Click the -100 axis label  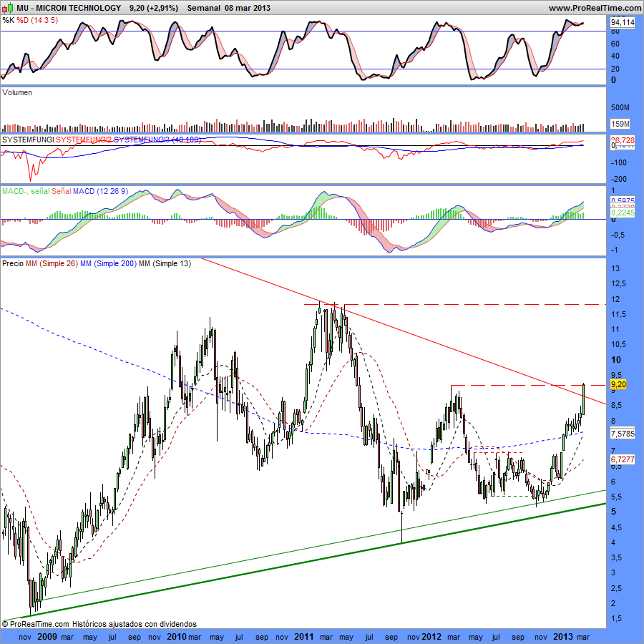618,162
